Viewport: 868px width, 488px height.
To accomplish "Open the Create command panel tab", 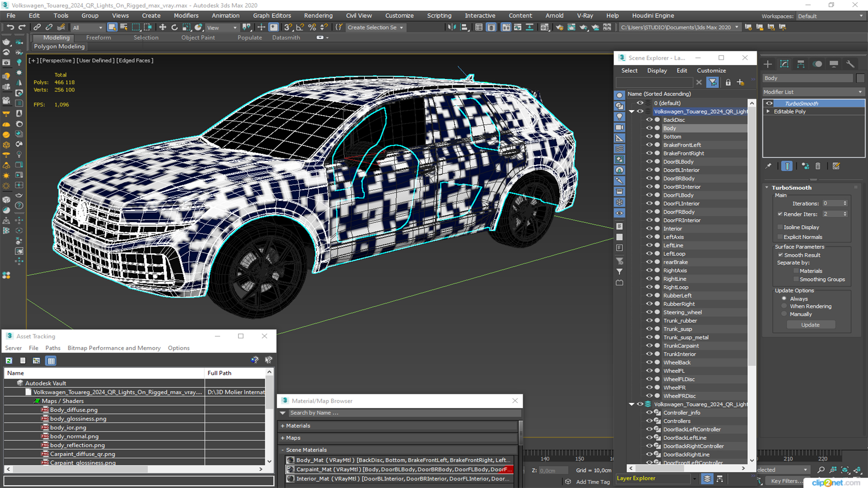I will pyautogui.click(x=768, y=64).
